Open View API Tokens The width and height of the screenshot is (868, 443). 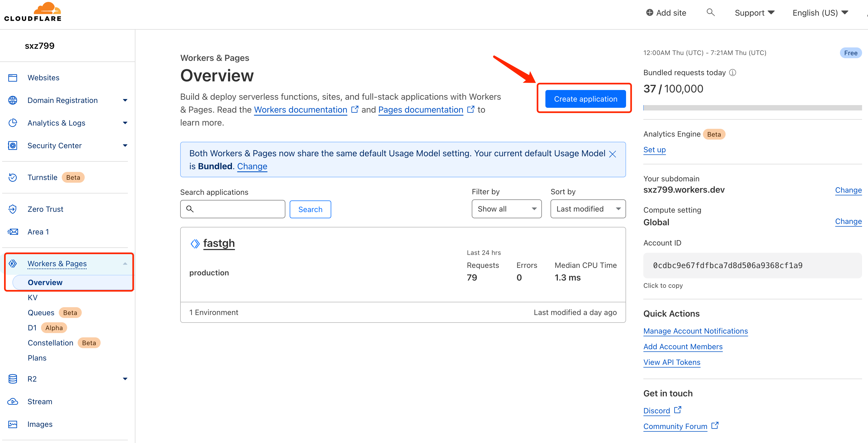coord(672,362)
